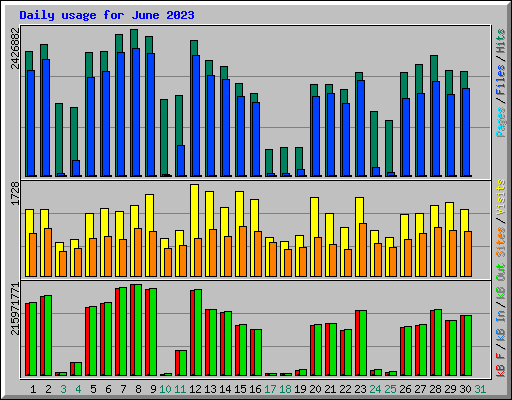512x400 pixels.
Task: Click the y-axis value 1728
Action: coord(15,193)
